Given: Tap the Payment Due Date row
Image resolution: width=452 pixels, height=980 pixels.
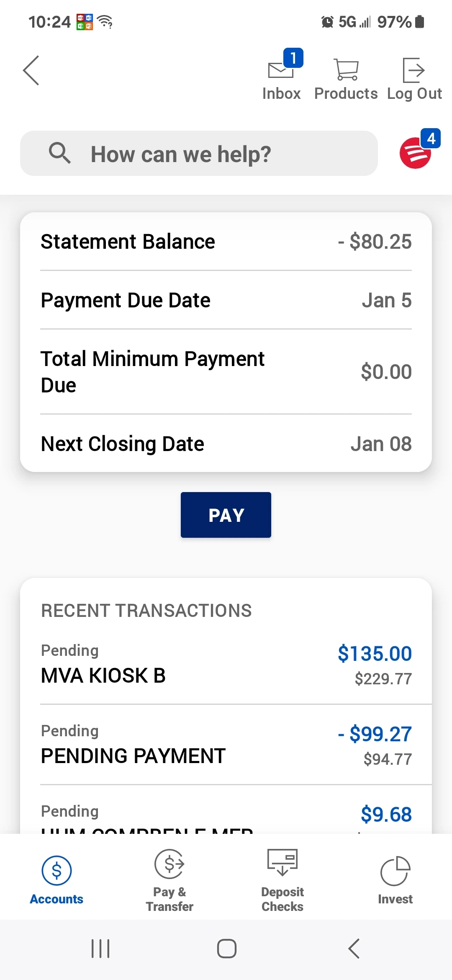Looking at the screenshot, I should coord(226,300).
